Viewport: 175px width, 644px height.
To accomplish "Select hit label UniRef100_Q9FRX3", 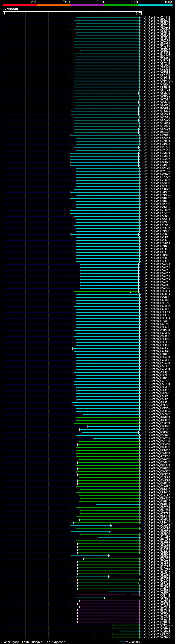I will [x=157, y=33].
